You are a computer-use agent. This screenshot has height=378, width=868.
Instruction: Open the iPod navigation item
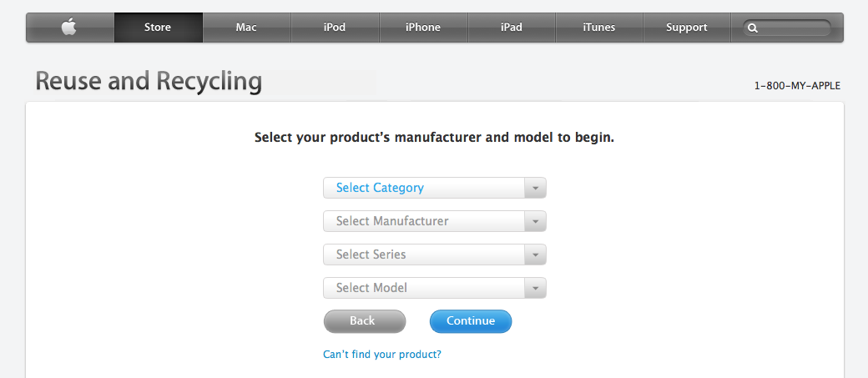[x=335, y=27]
